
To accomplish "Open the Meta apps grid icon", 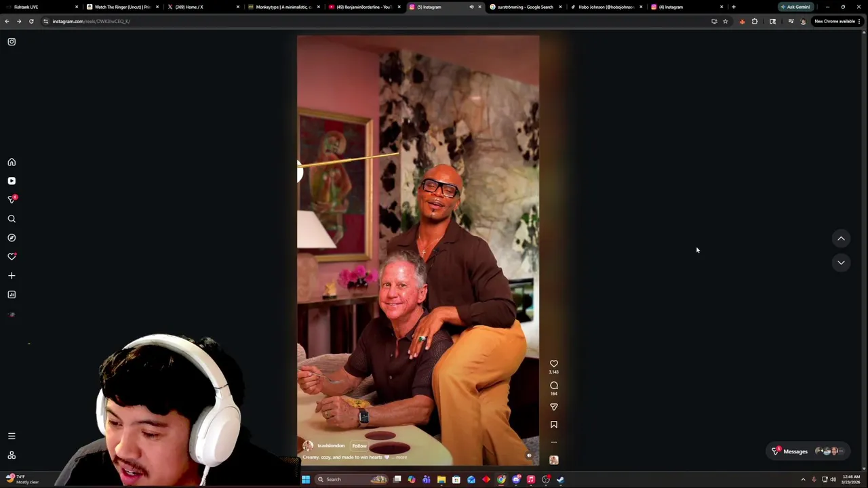I will tap(12, 455).
